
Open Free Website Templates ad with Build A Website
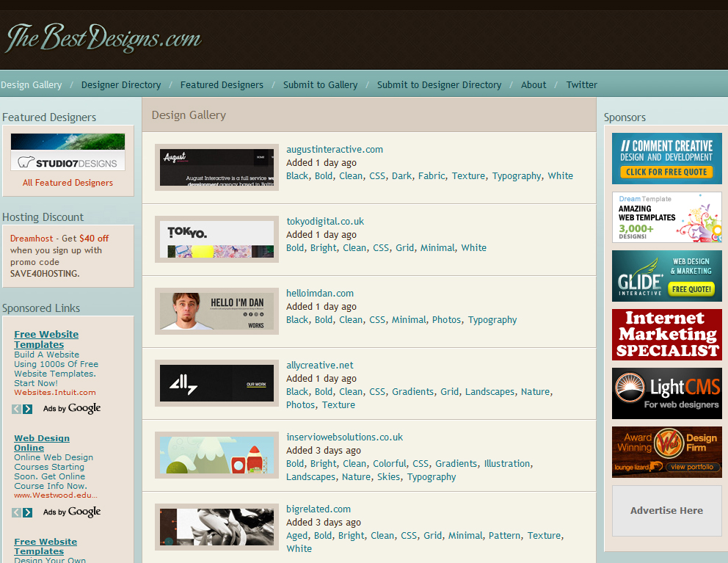pyautogui.click(x=46, y=339)
